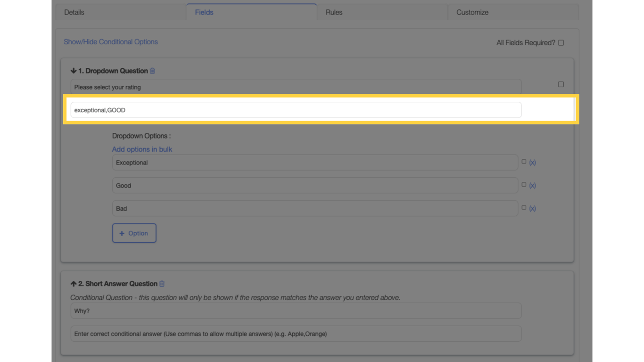The width and height of the screenshot is (644, 362).
Task: Remove the Bad option with its (x)
Action: pyautogui.click(x=532, y=208)
